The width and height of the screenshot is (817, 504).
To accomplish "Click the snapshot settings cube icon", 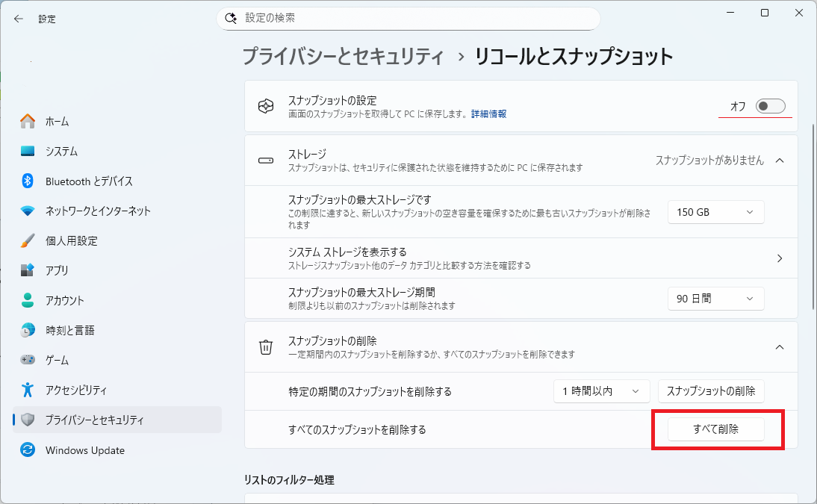I will point(265,106).
